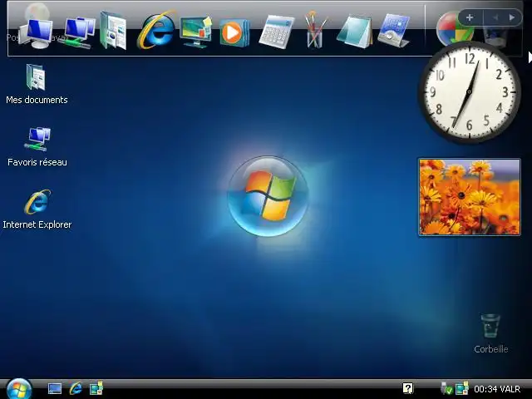Open the recycle bin icon behind the sidebar controls

[x=495, y=37]
